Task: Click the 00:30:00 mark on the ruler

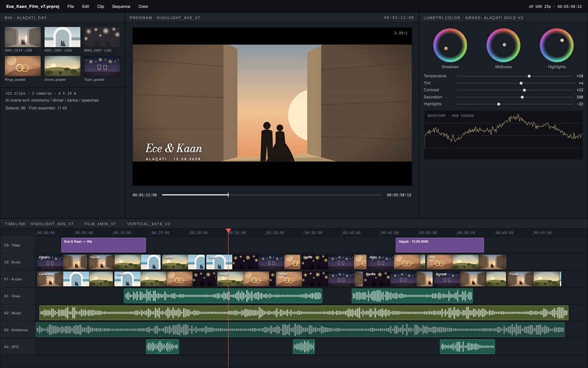Action: click(x=275, y=233)
